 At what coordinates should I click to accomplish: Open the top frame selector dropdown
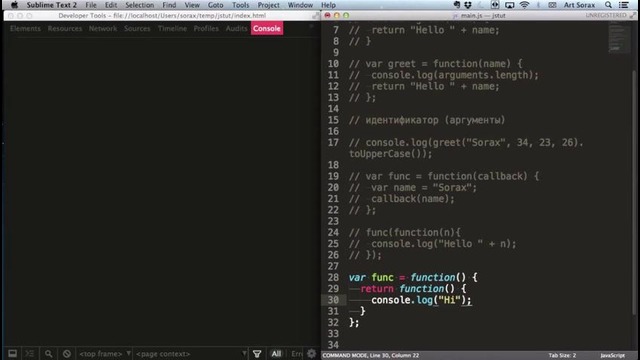(x=104, y=354)
